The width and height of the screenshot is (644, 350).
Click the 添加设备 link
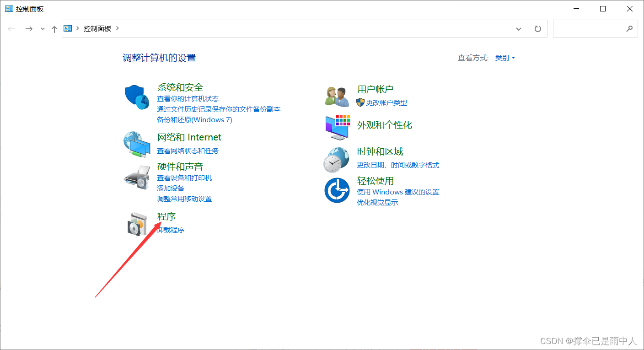(171, 188)
